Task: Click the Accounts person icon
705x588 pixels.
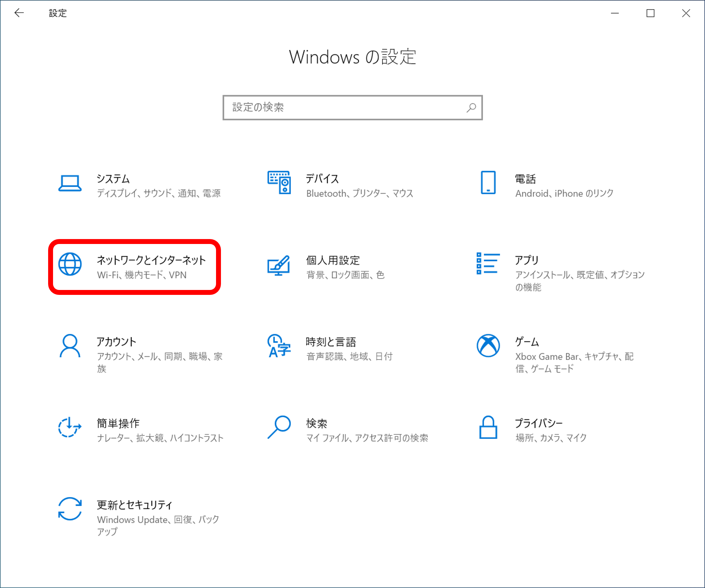Action: tap(70, 346)
